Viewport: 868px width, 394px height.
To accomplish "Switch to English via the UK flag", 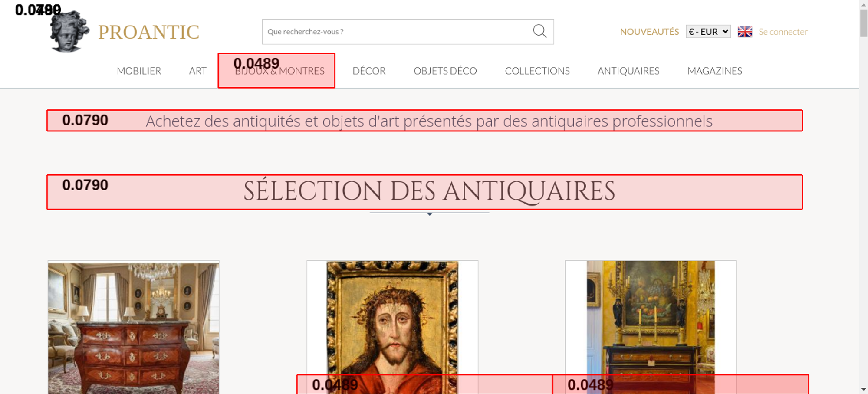I will (745, 32).
